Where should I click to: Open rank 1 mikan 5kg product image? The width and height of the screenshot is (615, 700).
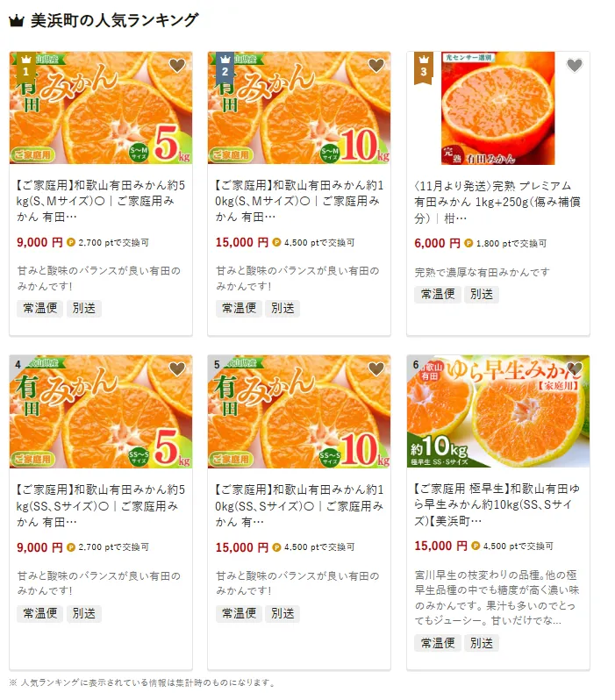pyautogui.click(x=101, y=108)
